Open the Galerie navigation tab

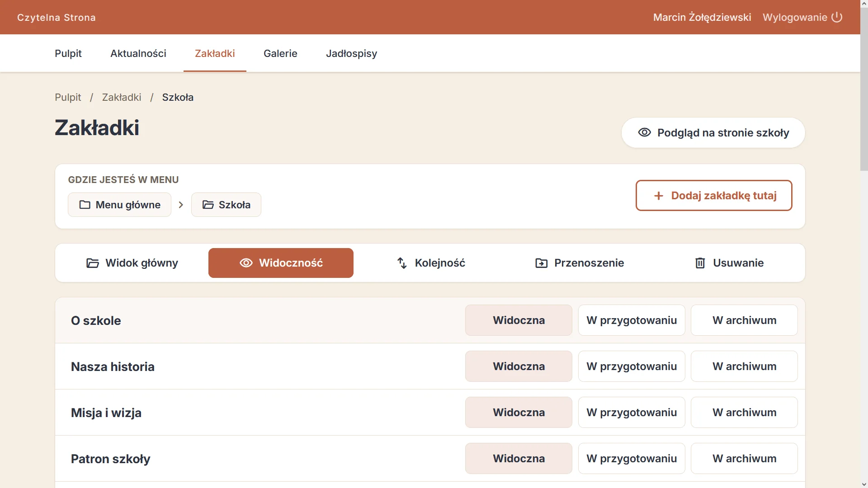[x=280, y=53]
